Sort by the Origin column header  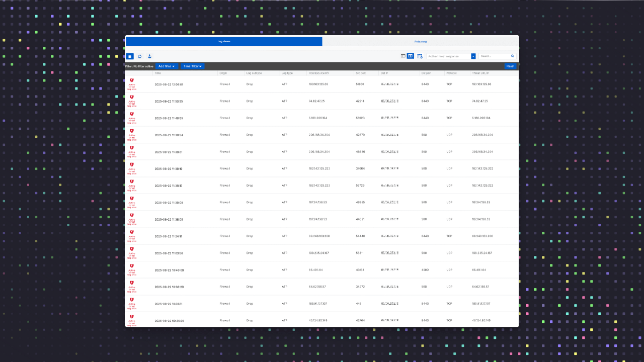pyautogui.click(x=223, y=73)
